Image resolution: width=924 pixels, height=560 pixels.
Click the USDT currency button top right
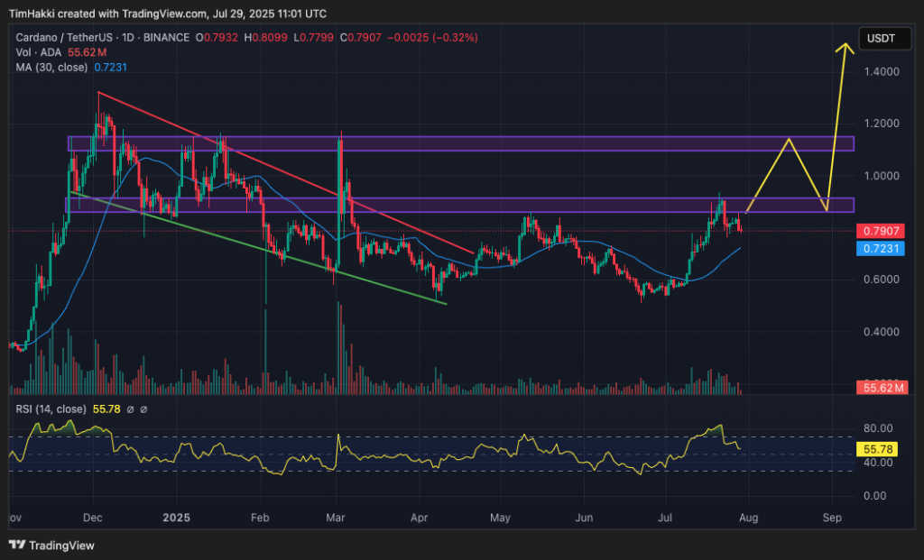(x=885, y=39)
